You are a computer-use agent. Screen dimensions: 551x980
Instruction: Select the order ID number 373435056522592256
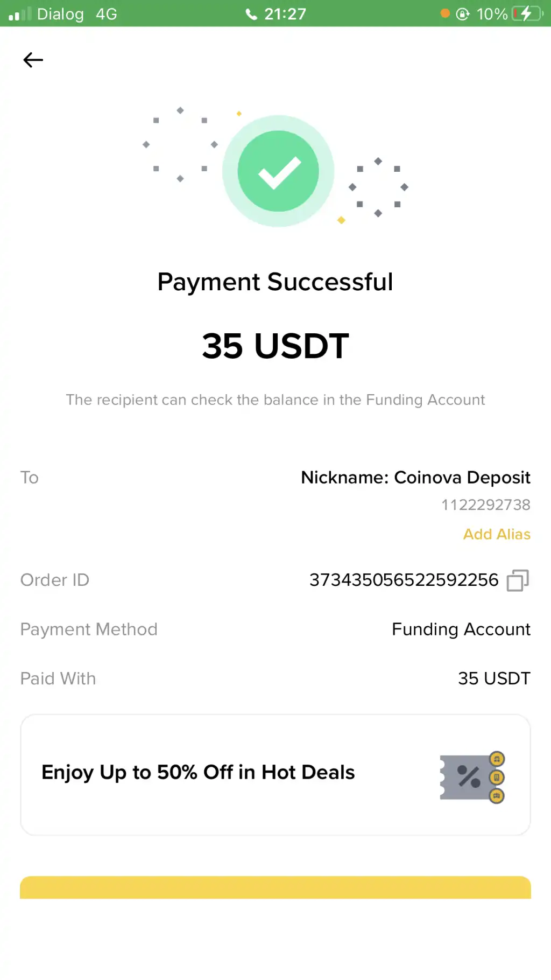click(404, 580)
